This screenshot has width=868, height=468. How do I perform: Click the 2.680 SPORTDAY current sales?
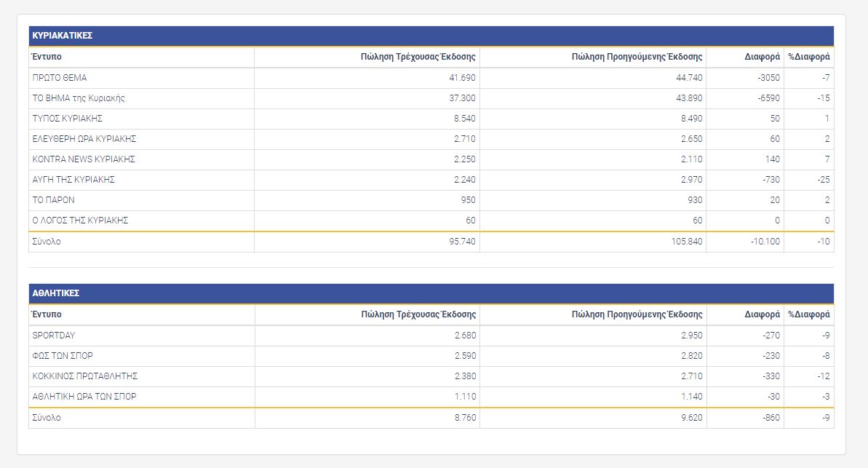(466, 336)
